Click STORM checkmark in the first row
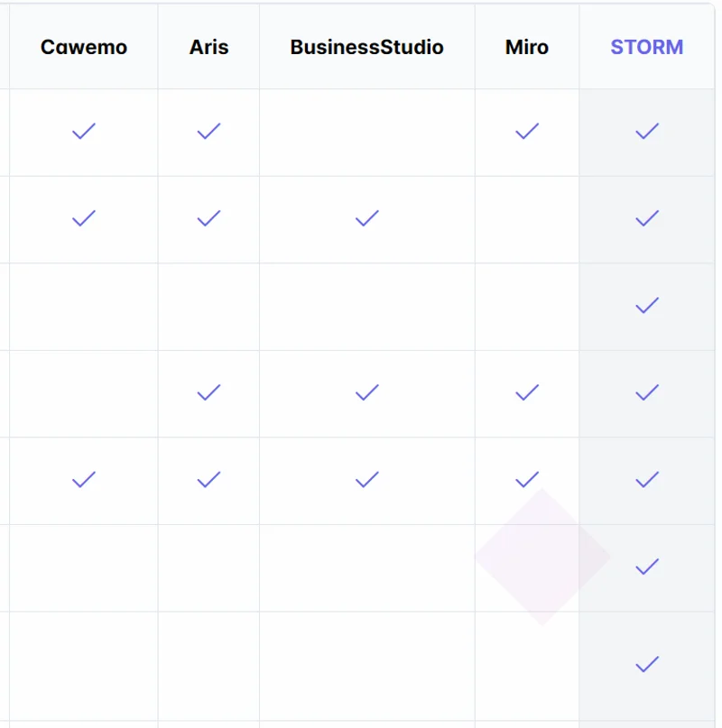 pos(647,132)
